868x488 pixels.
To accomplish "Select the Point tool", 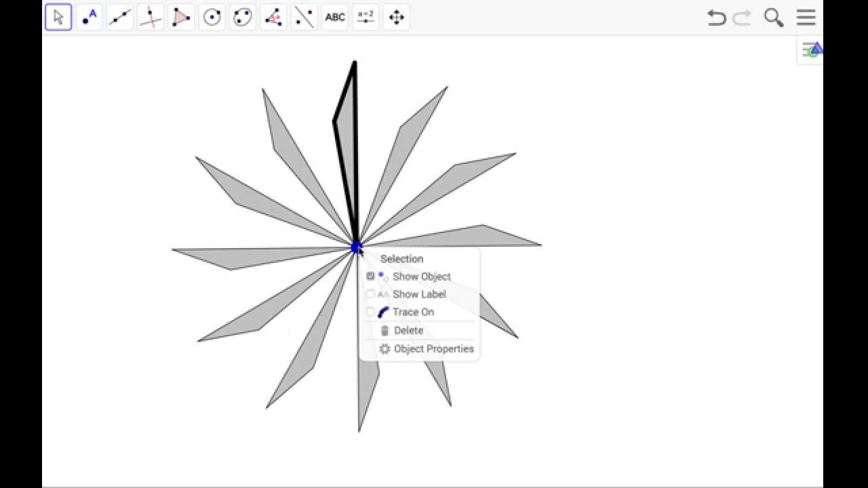I will (89, 17).
